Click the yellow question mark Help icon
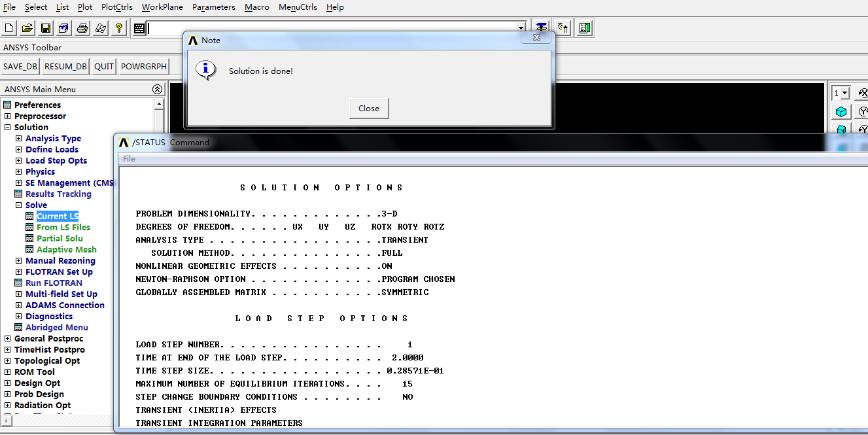Screen dimensions: 868x435 tap(118, 27)
